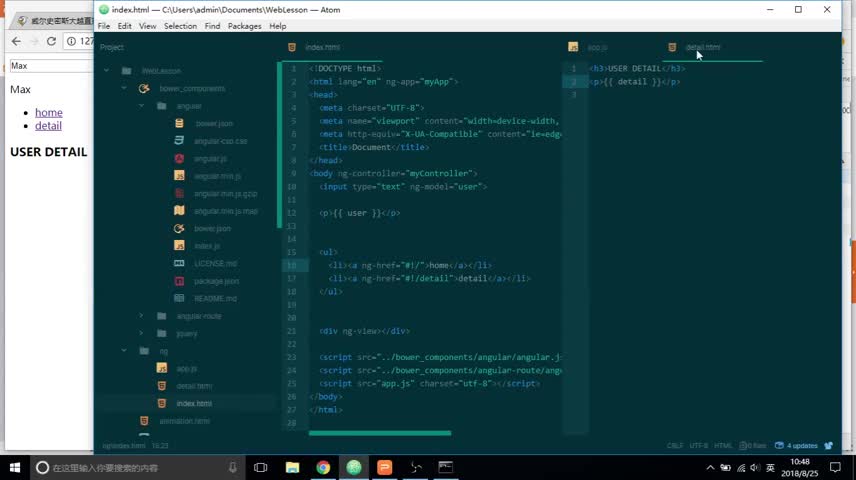Click the 0 files git status

752,446
